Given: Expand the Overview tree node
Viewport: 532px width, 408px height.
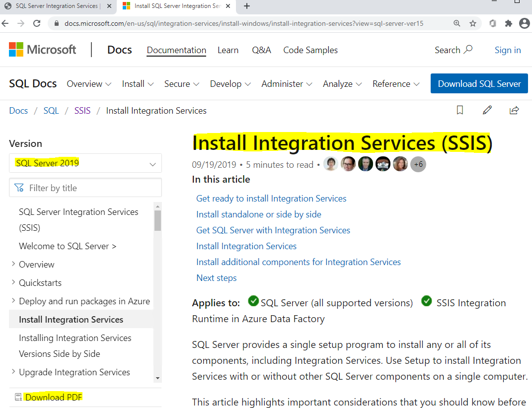Looking at the screenshot, I should coord(13,264).
